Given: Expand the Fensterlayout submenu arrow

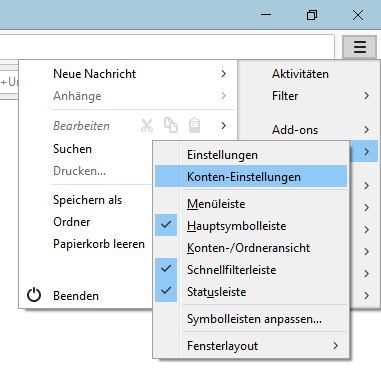Looking at the screenshot, I should (336, 346).
